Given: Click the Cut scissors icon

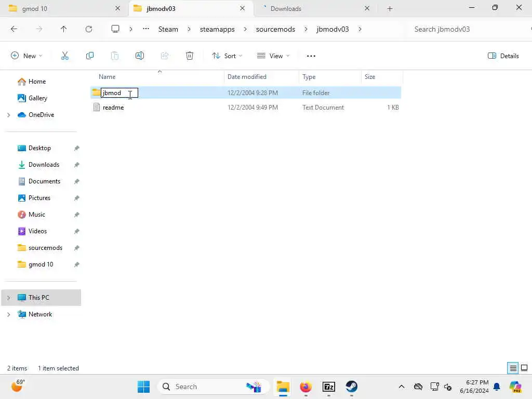Looking at the screenshot, I should [64, 56].
